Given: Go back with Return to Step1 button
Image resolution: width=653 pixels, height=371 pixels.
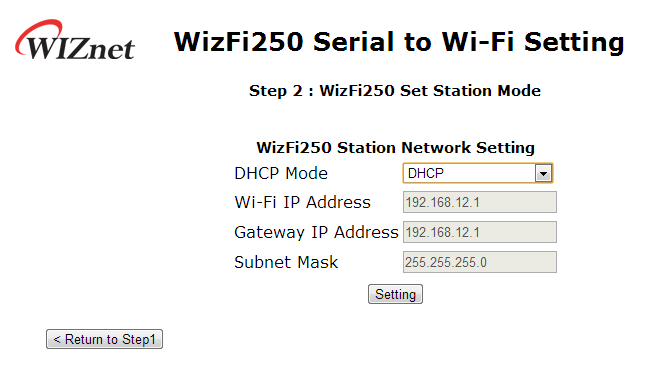Looking at the screenshot, I should (x=105, y=339).
